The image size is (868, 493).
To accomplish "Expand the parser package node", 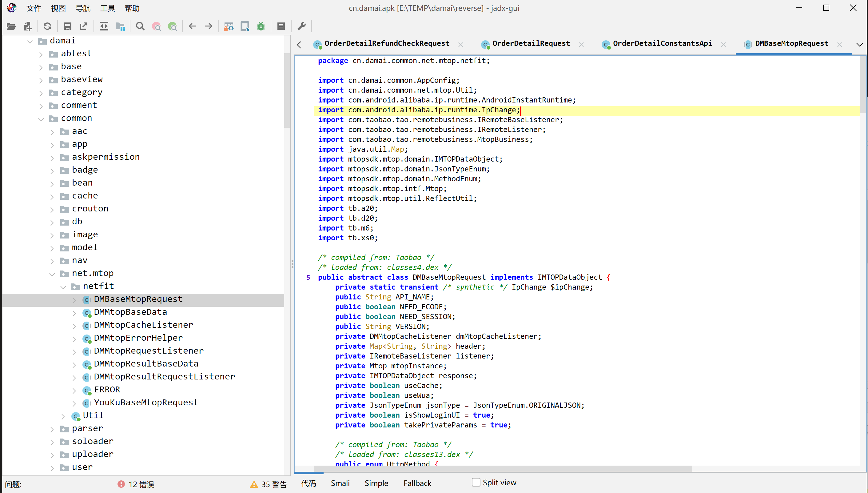I will (x=52, y=429).
